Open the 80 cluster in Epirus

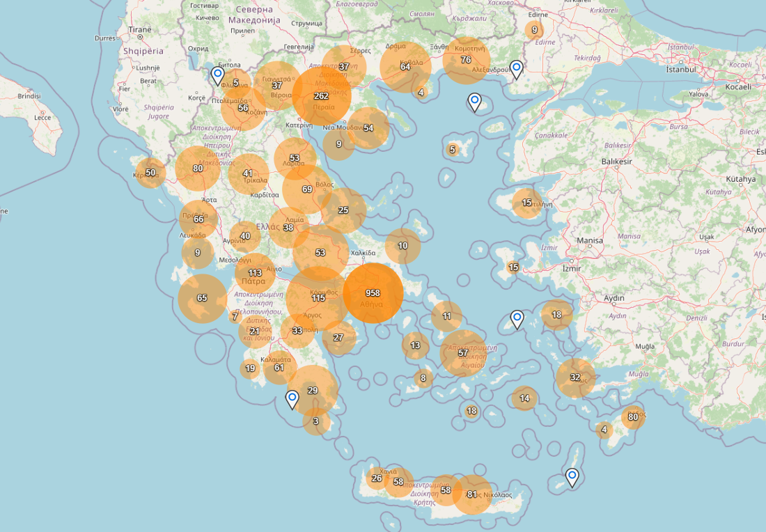pyautogui.click(x=198, y=169)
